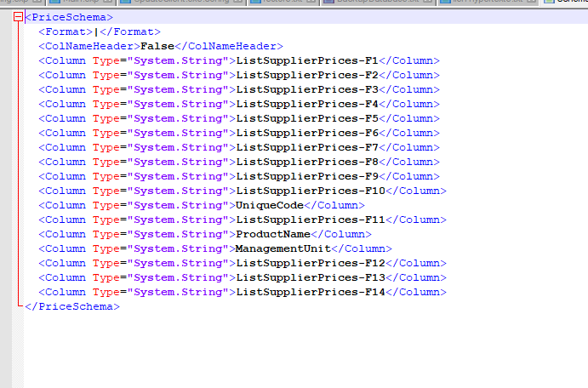Click the pipe character inside Format tag

(96, 31)
